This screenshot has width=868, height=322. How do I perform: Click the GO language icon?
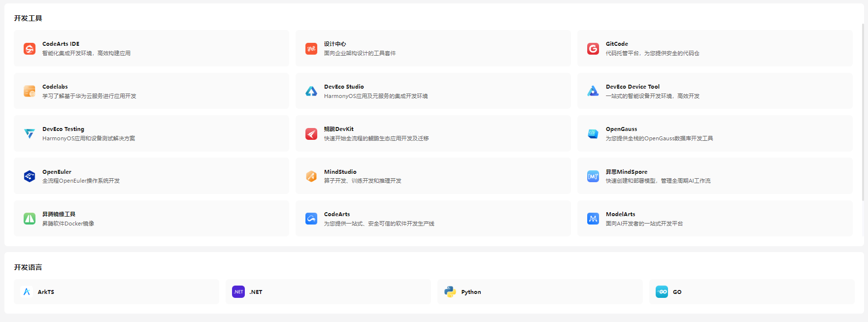(662, 292)
